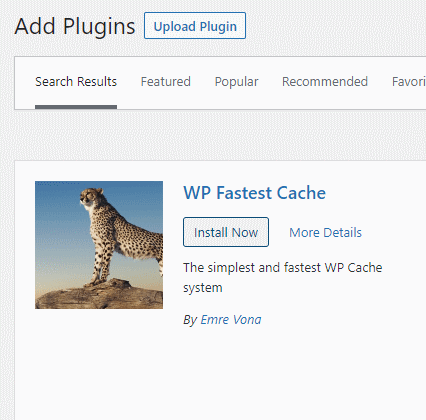Click blank area between tab bar and plugin card
The width and height of the screenshot is (426, 420).
220,135
